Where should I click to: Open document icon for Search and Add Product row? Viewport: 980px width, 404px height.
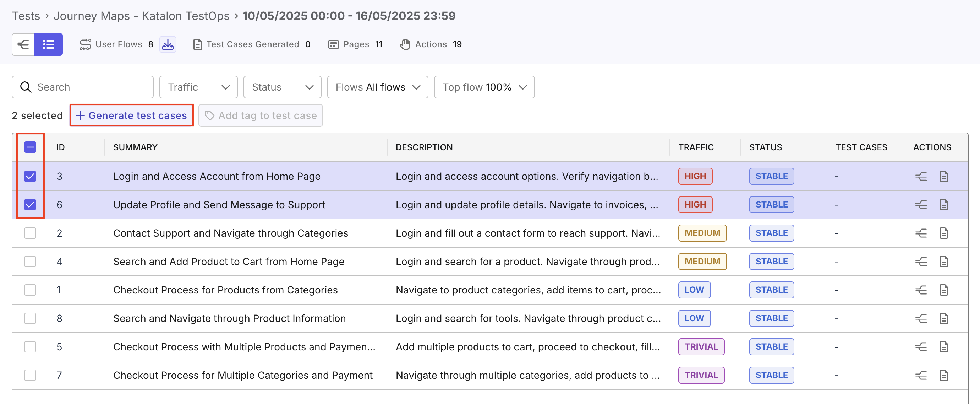[x=943, y=262]
